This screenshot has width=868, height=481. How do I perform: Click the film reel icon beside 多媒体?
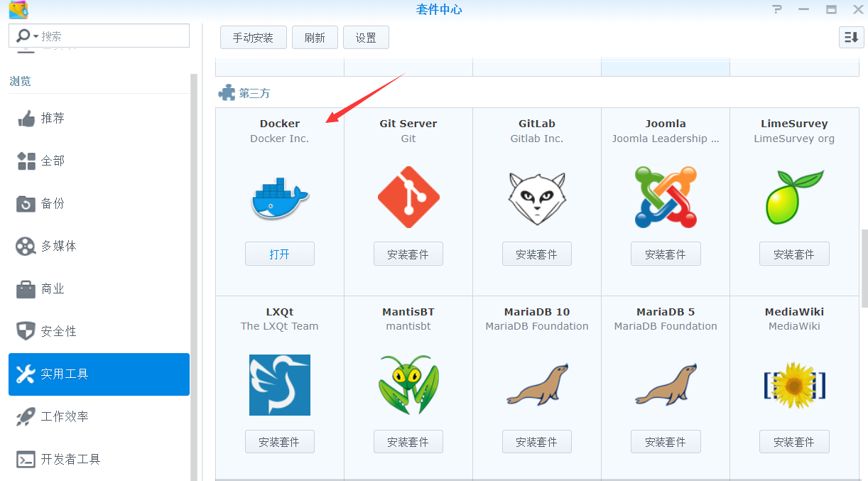26,246
